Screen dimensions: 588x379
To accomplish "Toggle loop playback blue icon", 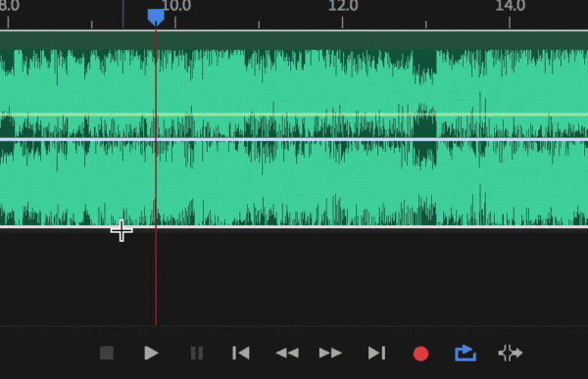I will 465,354.
